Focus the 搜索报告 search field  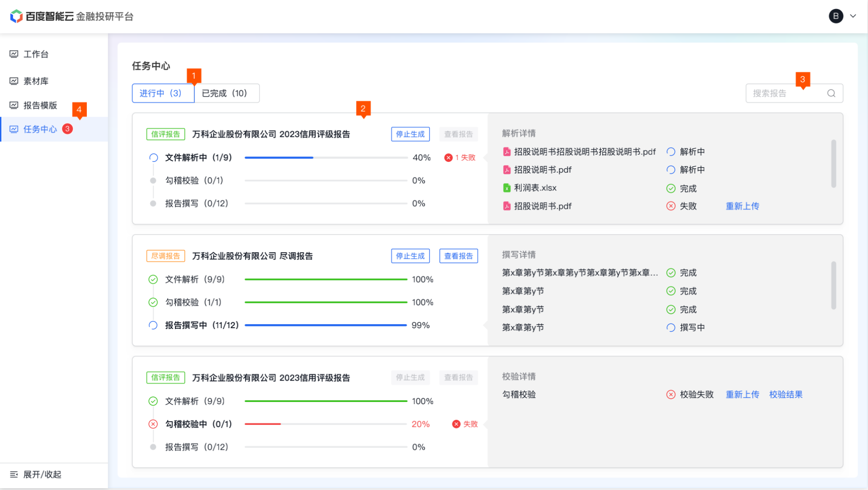point(794,93)
